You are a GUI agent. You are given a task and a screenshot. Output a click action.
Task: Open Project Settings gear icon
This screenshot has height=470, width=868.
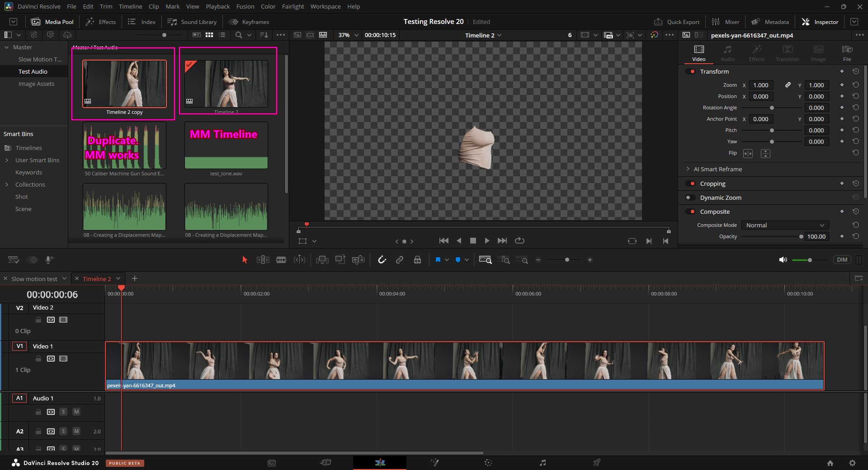852,463
